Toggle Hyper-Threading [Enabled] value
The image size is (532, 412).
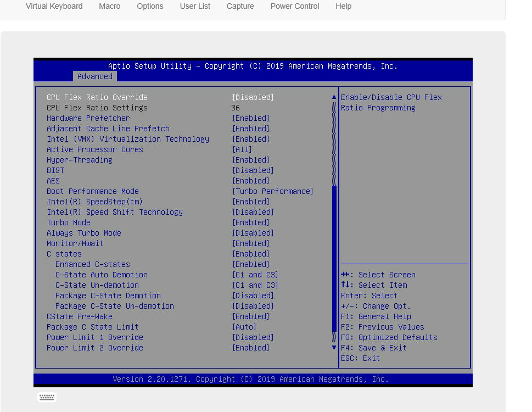point(251,160)
